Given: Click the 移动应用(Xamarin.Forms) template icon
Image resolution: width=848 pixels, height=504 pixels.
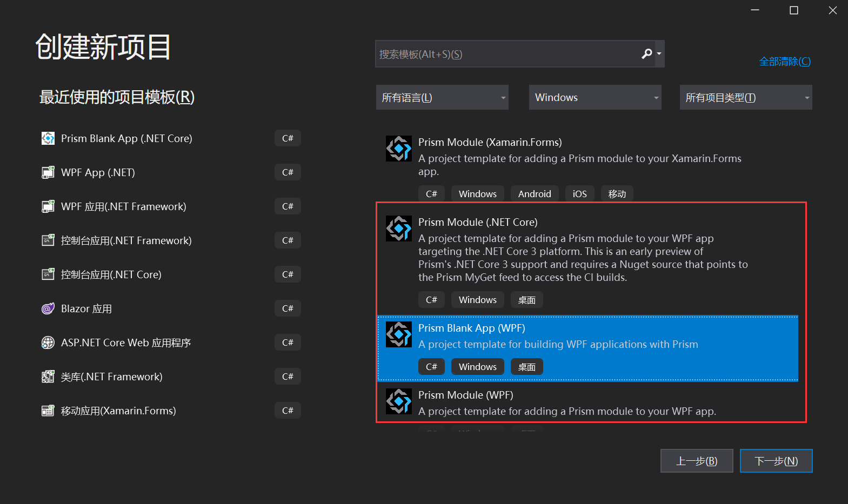Looking at the screenshot, I should tap(48, 411).
